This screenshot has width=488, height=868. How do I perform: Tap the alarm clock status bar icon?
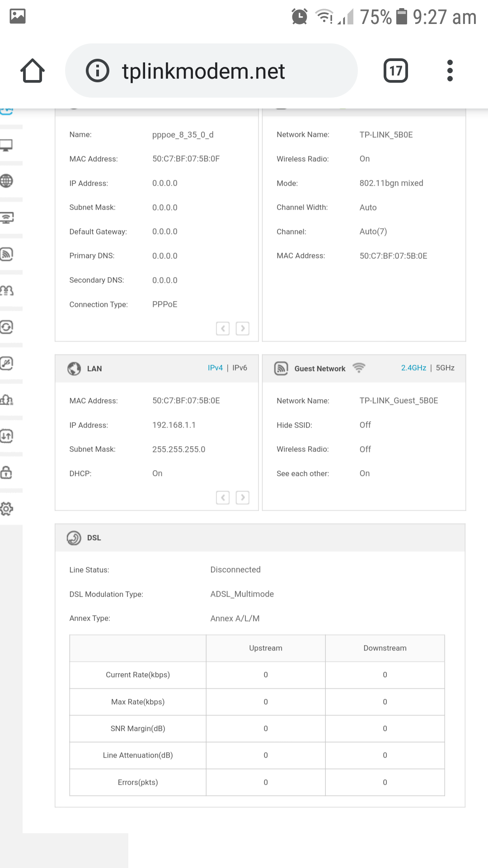[x=300, y=17]
